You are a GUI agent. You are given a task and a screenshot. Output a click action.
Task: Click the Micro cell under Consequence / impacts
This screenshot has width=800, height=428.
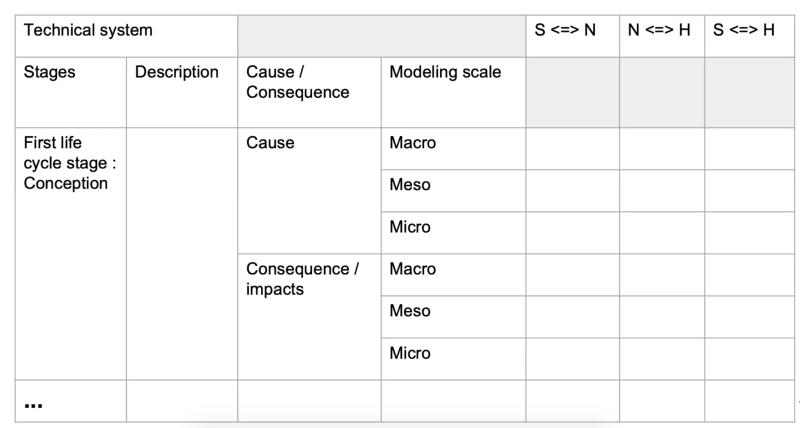coord(453,359)
